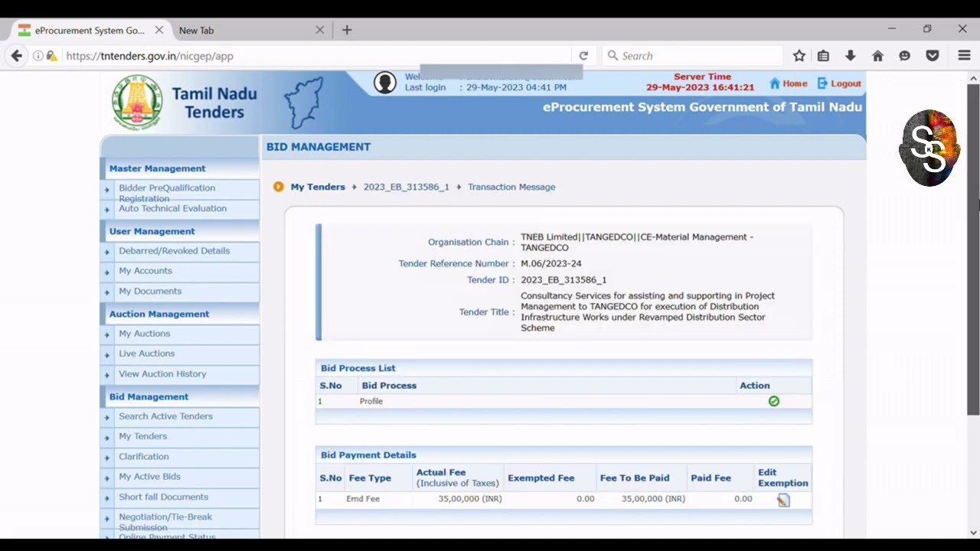Image resolution: width=980 pixels, height=551 pixels.
Task: Open Debarred/Revoked Details menu item
Action: click(x=174, y=251)
